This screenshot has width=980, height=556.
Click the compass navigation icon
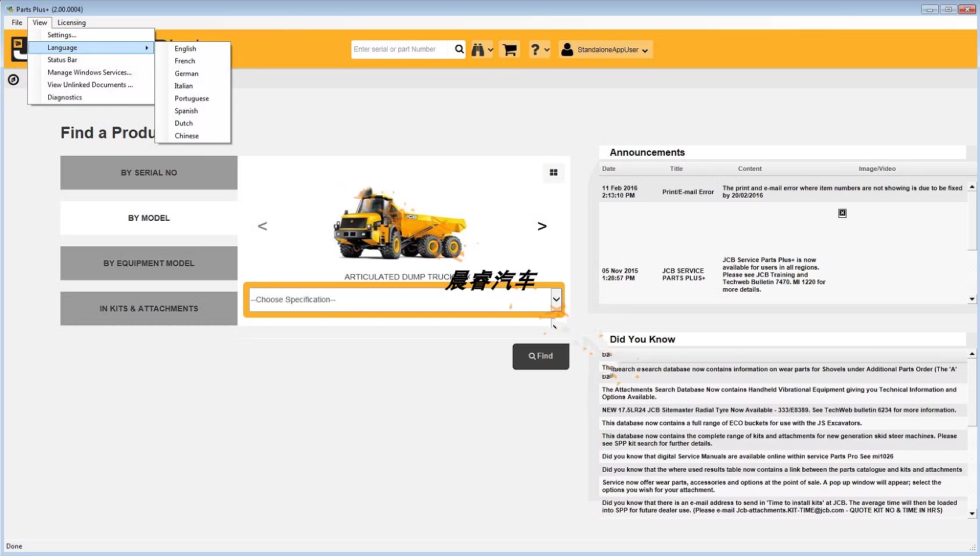(x=13, y=80)
